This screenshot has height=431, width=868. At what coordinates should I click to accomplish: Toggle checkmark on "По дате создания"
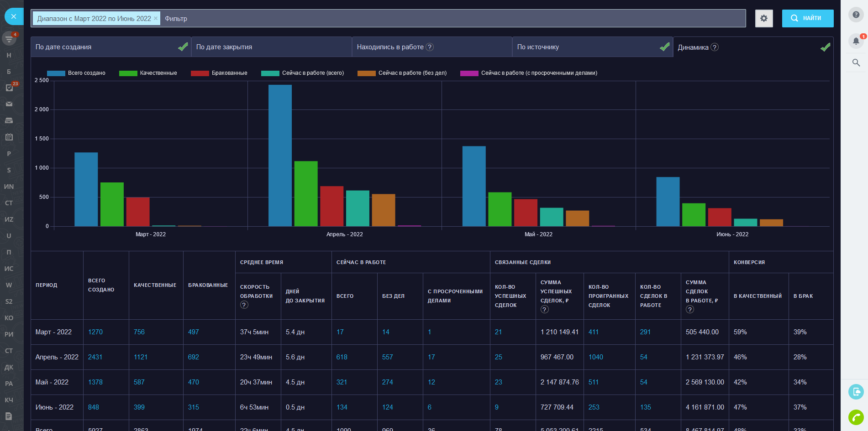click(x=183, y=47)
